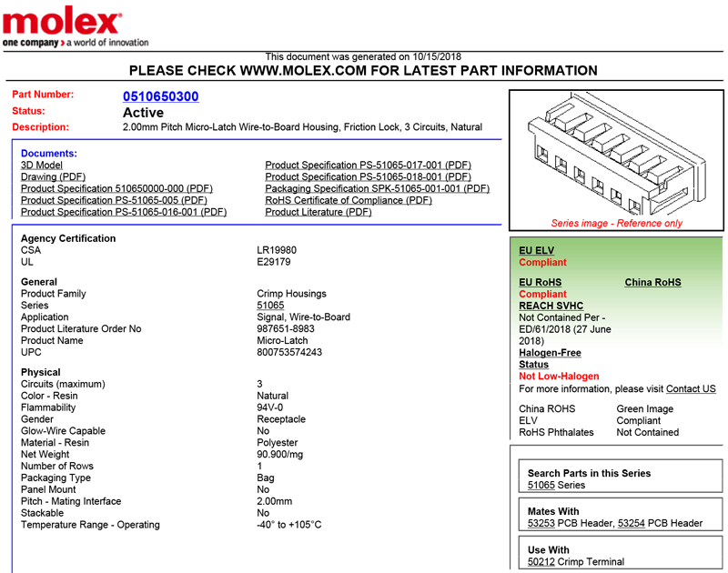The image size is (728, 573).
Task: Open the China RoHS link
Action: (652, 283)
